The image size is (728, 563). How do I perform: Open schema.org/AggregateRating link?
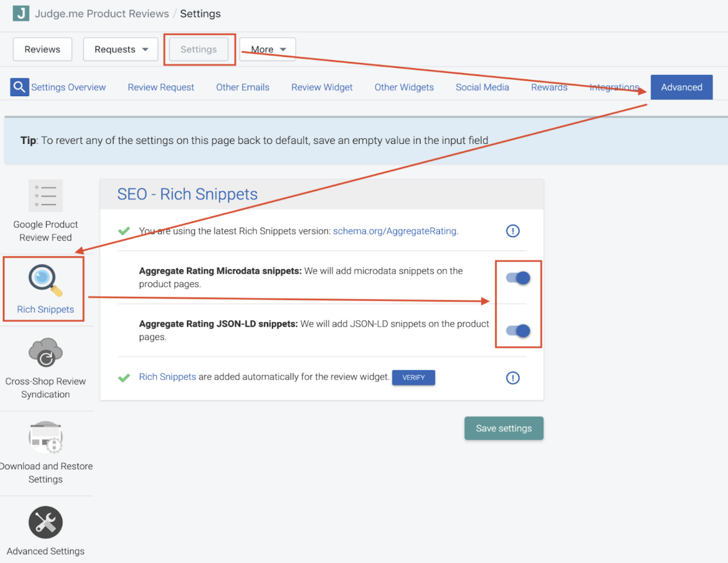pyautogui.click(x=395, y=231)
